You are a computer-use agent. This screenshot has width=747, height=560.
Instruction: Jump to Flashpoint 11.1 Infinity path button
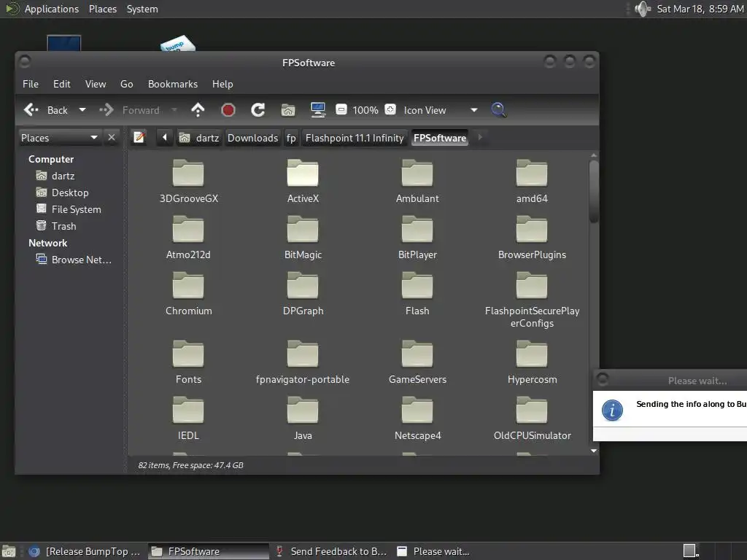[x=355, y=138]
